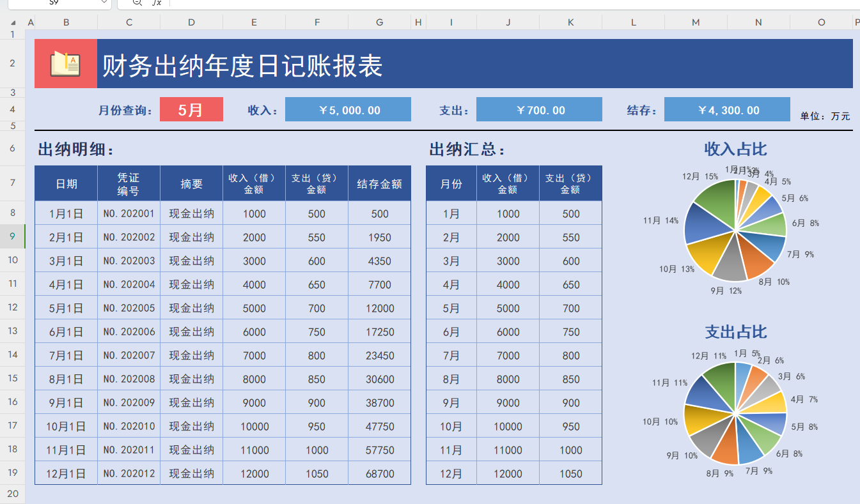The image size is (860, 504).
Task: Select the date cell 10月1日
Action: [x=66, y=426]
